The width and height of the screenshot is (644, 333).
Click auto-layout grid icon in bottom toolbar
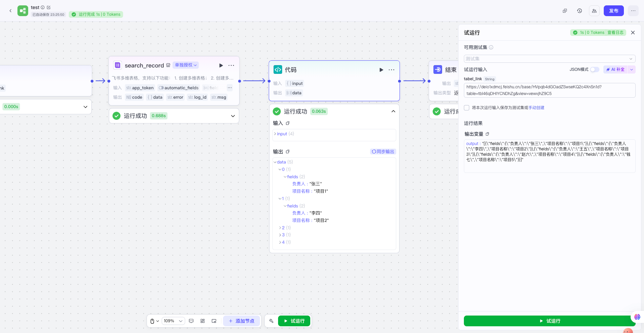tap(203, 321)
